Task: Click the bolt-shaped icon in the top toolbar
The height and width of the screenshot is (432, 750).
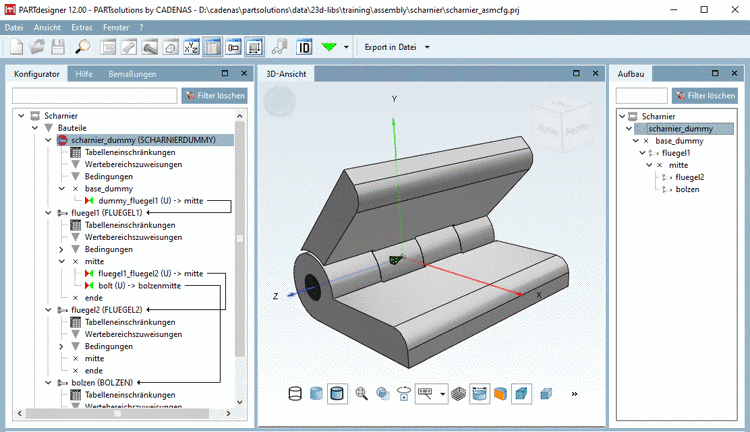Action: pos(150,47)
